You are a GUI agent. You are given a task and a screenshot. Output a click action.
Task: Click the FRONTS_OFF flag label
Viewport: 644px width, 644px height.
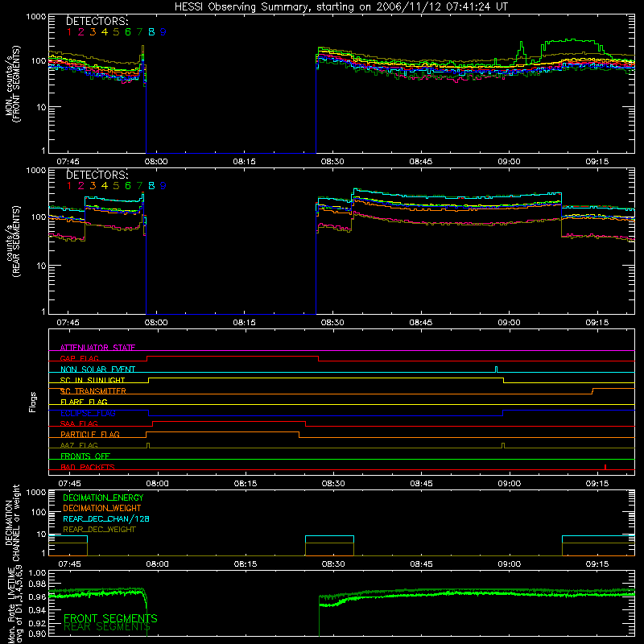[x=85, y=456]
